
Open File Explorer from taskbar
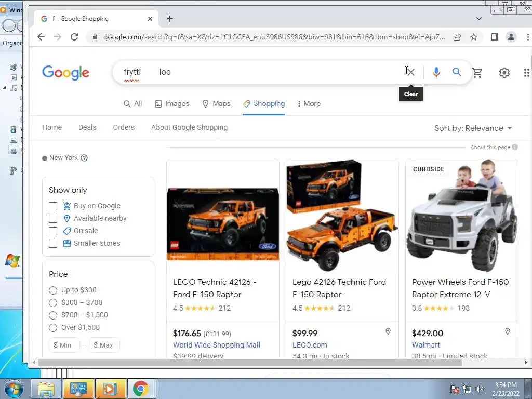(x=46, y=389)
